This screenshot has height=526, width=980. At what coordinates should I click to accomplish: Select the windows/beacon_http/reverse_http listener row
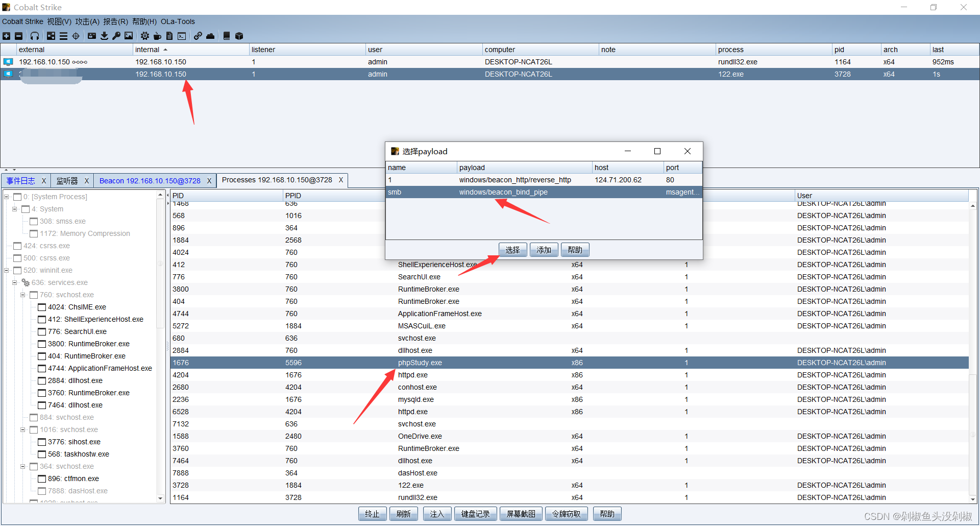pyautogui.click(x=544, y=180)
